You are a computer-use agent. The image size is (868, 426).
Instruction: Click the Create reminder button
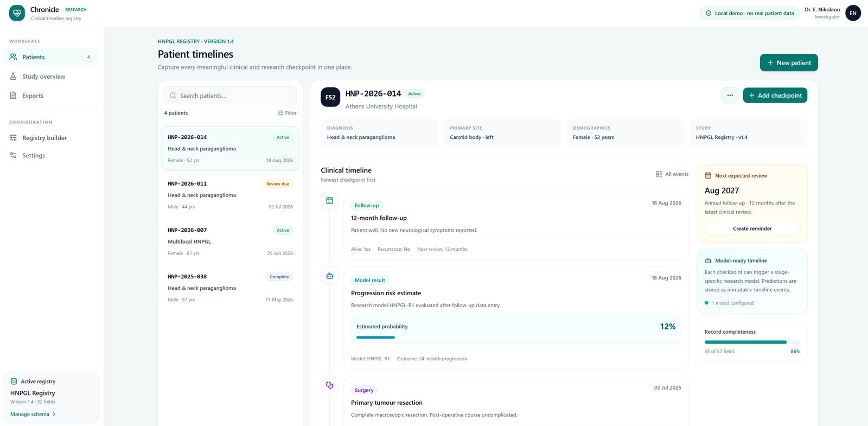point(752,228)
